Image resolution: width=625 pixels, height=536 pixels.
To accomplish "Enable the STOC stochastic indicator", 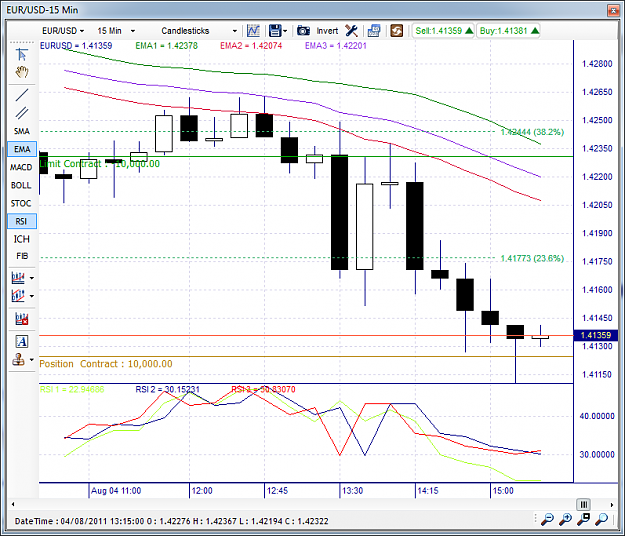I will (21, 203).
